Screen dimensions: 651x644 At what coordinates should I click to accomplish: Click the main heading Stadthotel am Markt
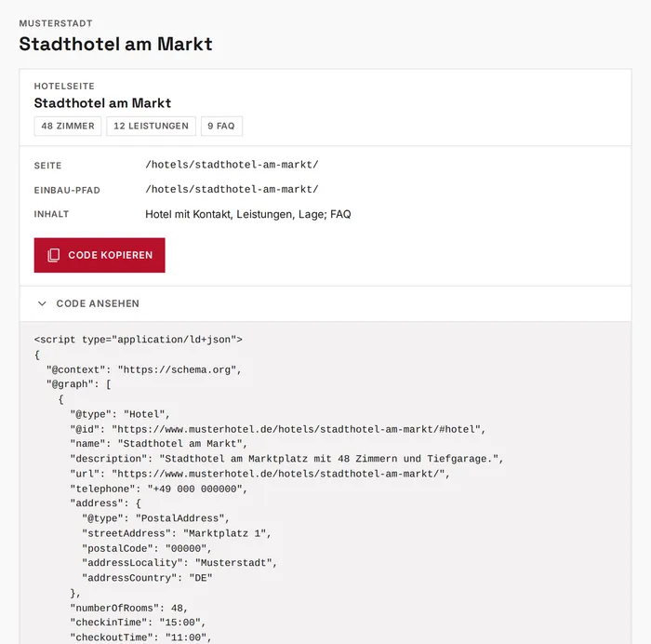pos(116,44)
